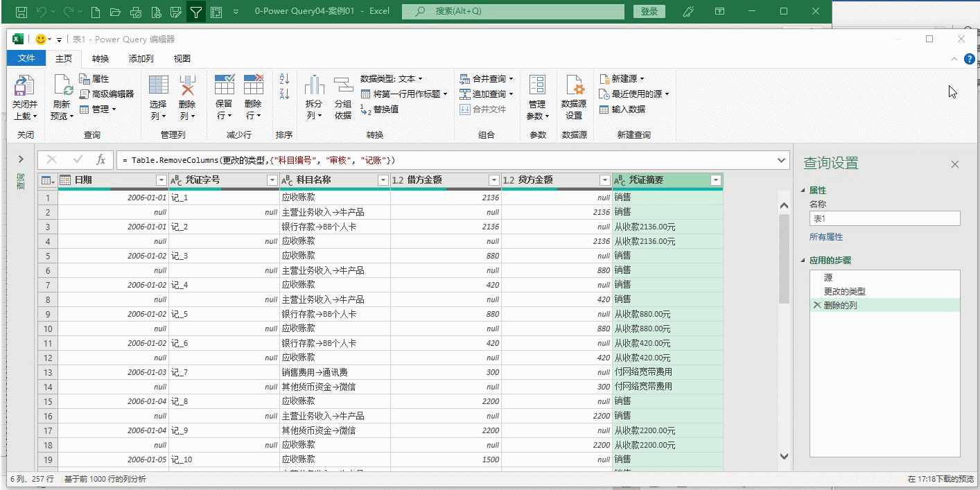Expand the 追加查询 dropdown

point(511,94)
